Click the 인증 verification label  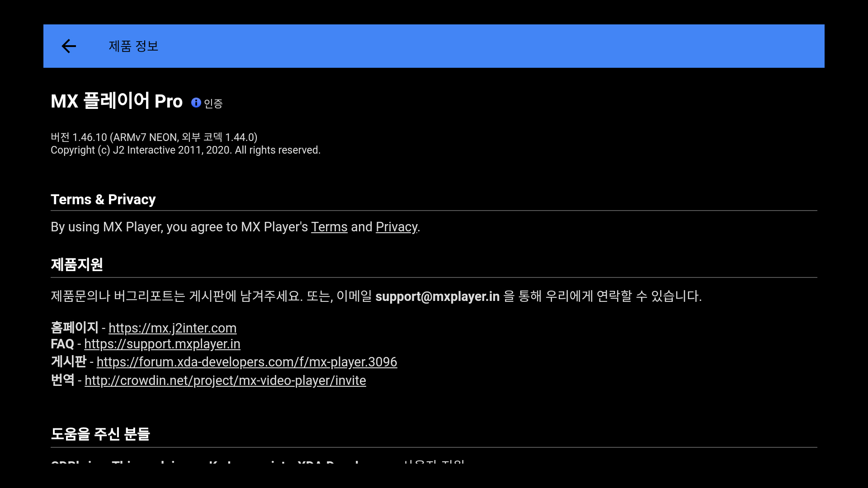click(x=213, y=103)
